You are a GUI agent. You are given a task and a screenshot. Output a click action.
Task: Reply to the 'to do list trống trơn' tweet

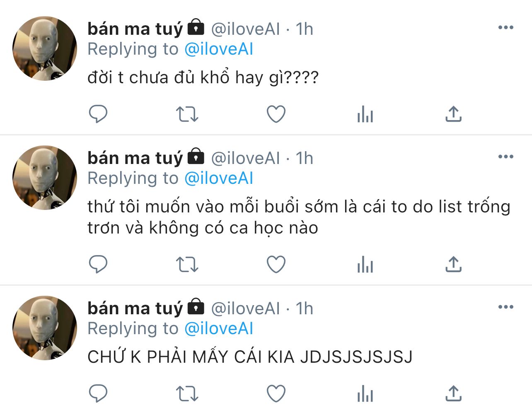coord(98,264)
